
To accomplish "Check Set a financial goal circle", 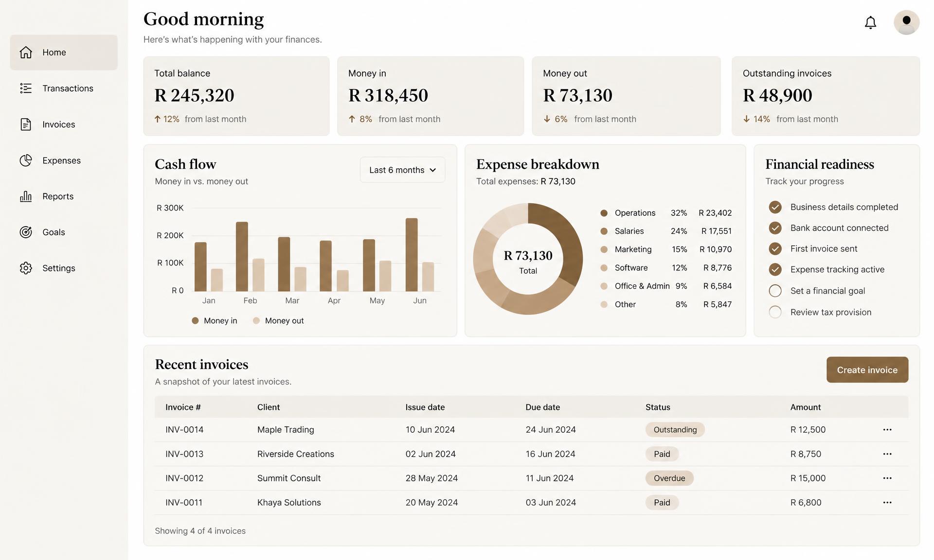I will pyautogui.click(x=775, y=291).
